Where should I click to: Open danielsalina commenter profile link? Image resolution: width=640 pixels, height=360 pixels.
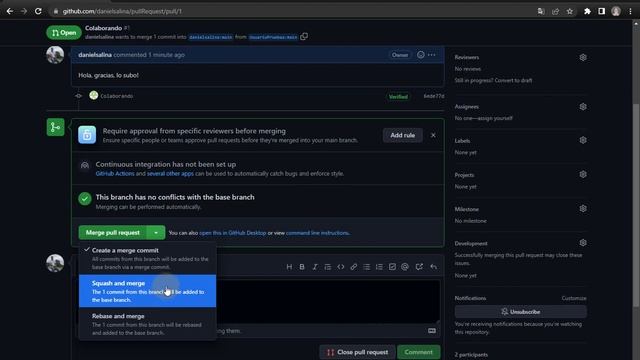tap(95, 55)
